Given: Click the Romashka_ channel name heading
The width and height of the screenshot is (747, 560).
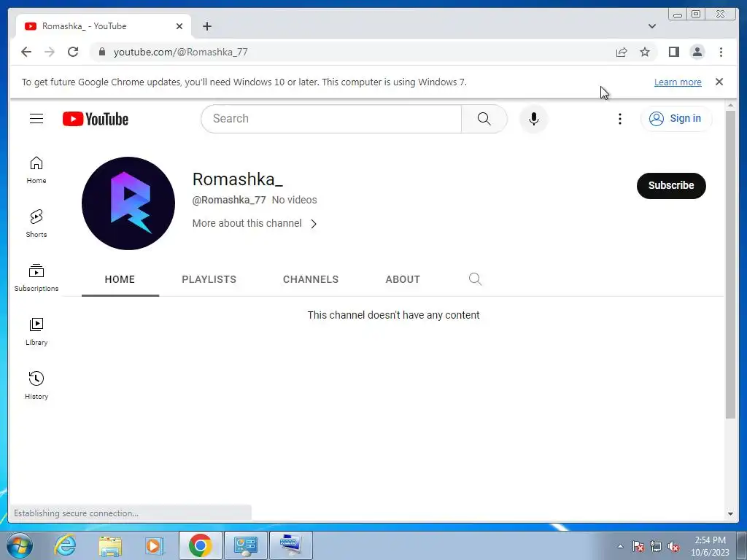Looking at the screenshot, I should [x=238, y=179].
